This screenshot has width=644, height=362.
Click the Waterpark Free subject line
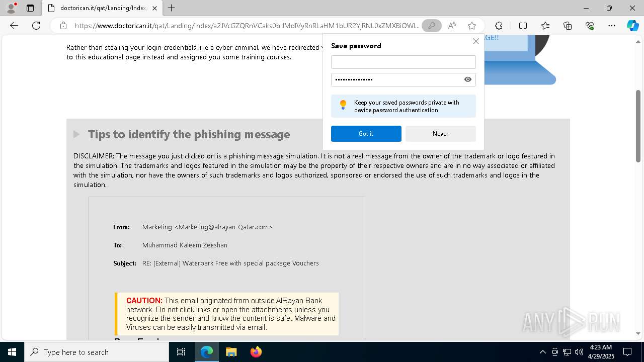230,263
